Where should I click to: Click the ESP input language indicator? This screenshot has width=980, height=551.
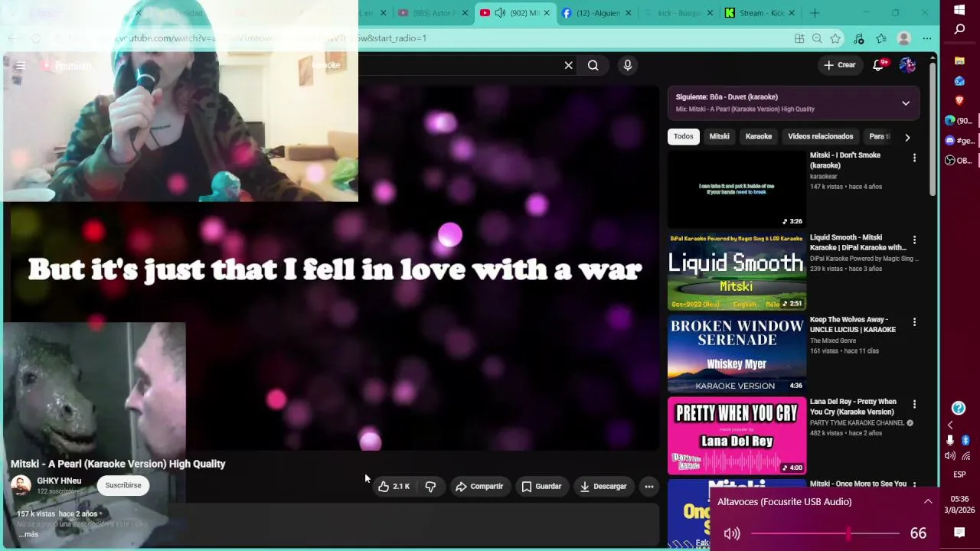(959, 474)
